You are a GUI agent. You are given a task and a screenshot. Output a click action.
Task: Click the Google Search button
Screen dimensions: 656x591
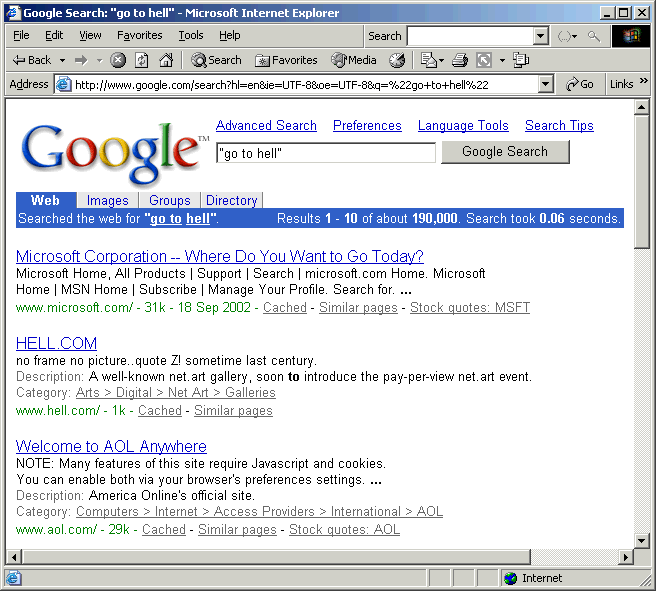coord(505,151)
